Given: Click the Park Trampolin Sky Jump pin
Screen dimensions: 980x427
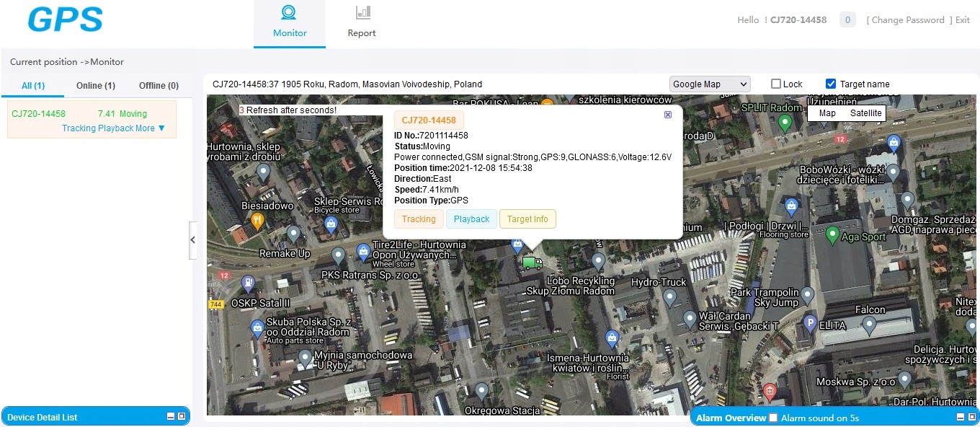Looking at the screenshot, I should tap(808, 296).
